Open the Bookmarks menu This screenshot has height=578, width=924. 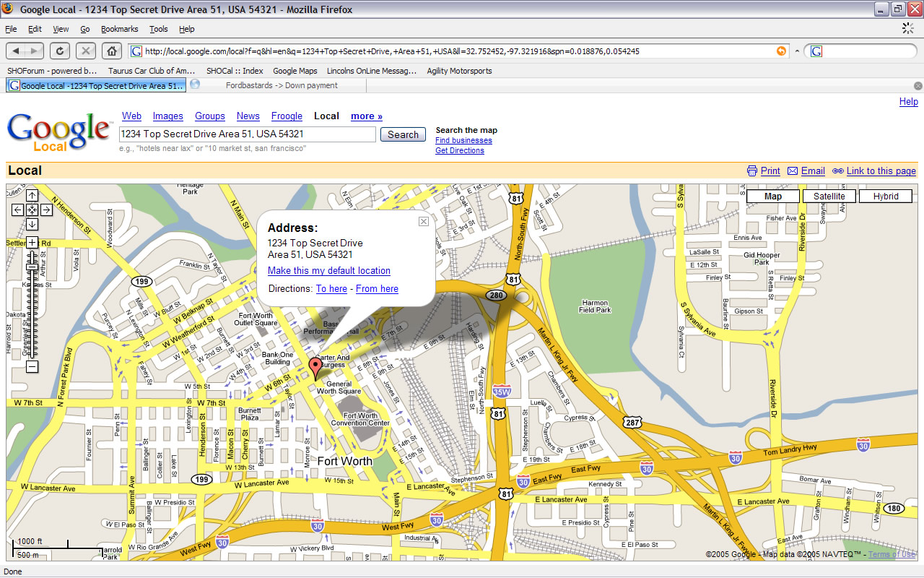click(x=119, y=29)
